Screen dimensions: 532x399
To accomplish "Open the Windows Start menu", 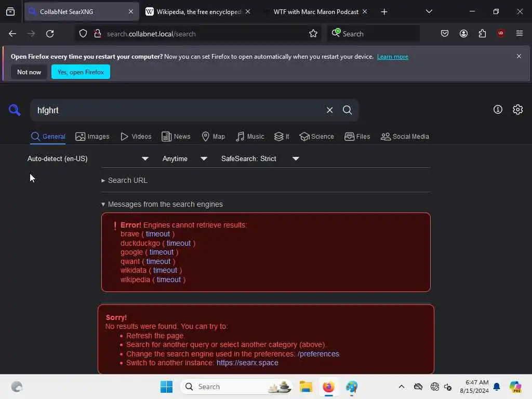I will click(167, 387).
